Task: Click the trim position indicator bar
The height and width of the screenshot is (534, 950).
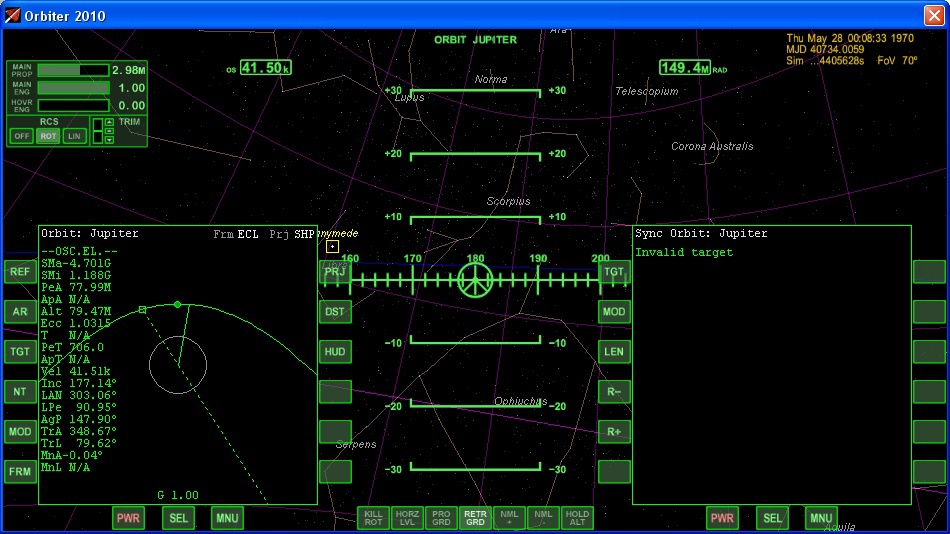Action: (98, 131)
